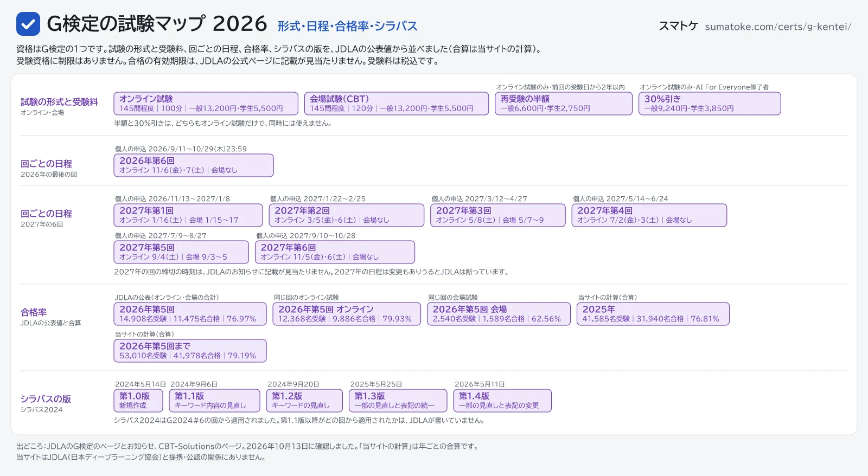Click the スマトケ site name
Image resolution: width=868 pixels, height=476 pixels.
pyautogui.click(x=678, y=26)
